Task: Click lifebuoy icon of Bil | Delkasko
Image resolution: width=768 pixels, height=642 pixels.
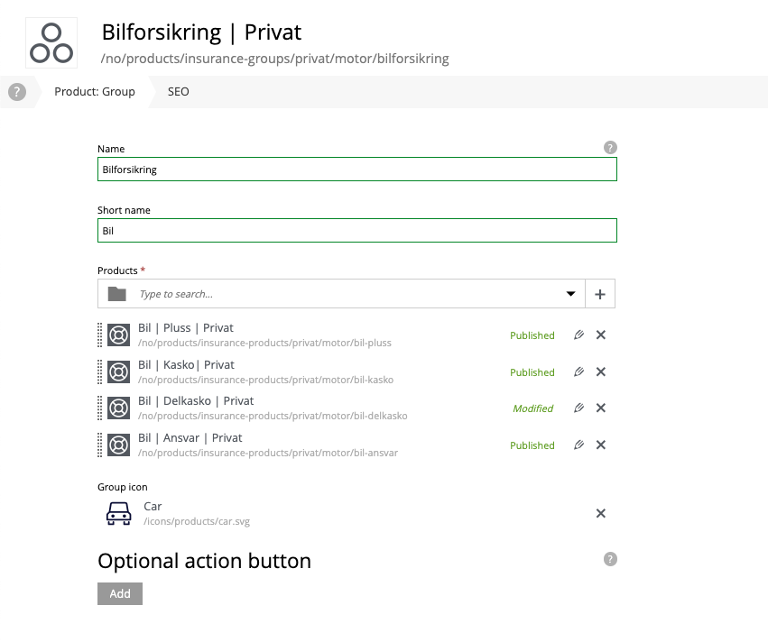Action: (x=119, y=408)
